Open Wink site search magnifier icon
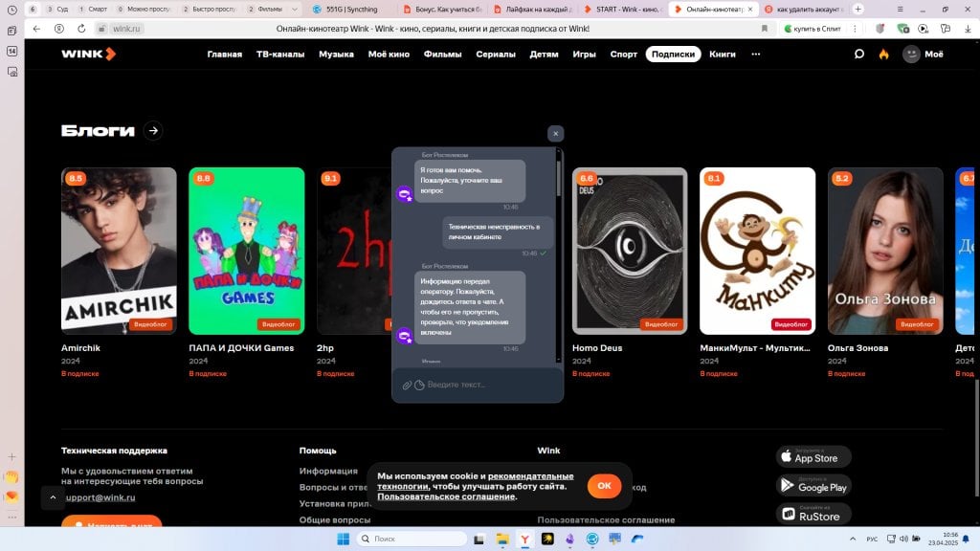 click(x=859, y=54)
